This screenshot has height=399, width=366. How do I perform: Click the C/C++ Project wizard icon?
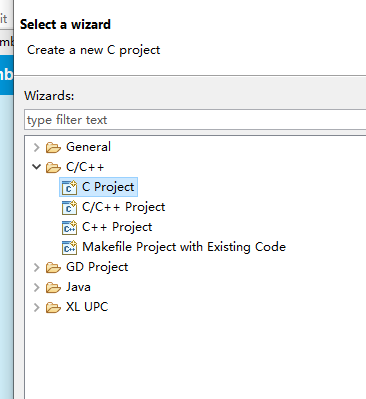tap(69, 207)
